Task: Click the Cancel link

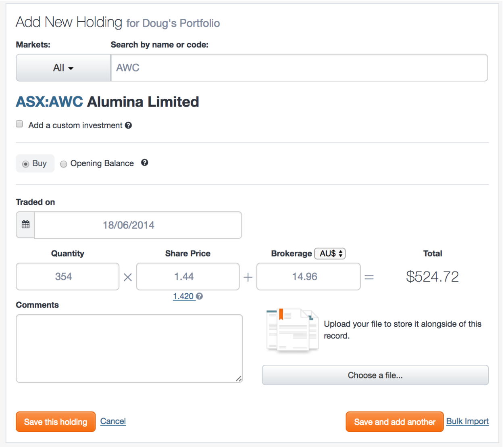Action: (x=112, y=421)
